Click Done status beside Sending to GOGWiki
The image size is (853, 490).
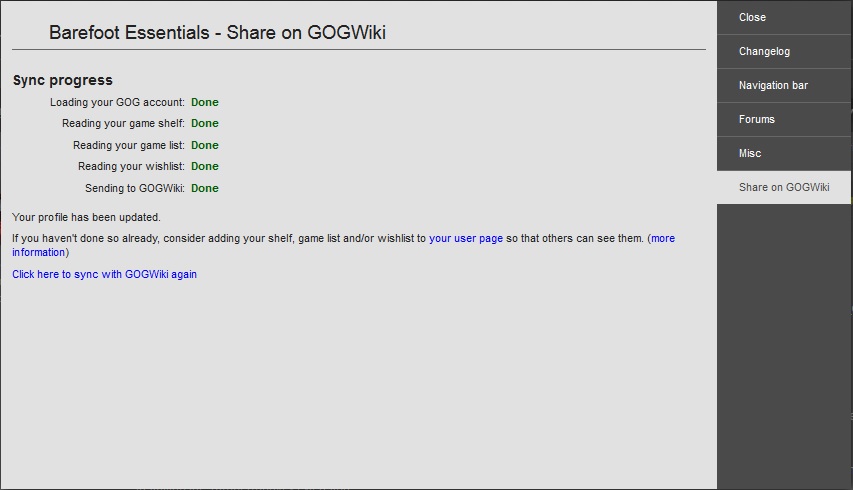205,188
